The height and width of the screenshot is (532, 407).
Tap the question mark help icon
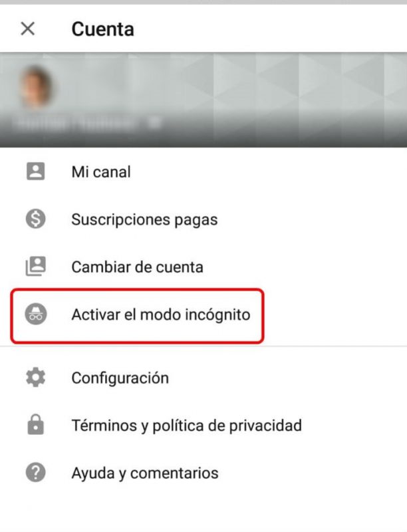point(36,472)
